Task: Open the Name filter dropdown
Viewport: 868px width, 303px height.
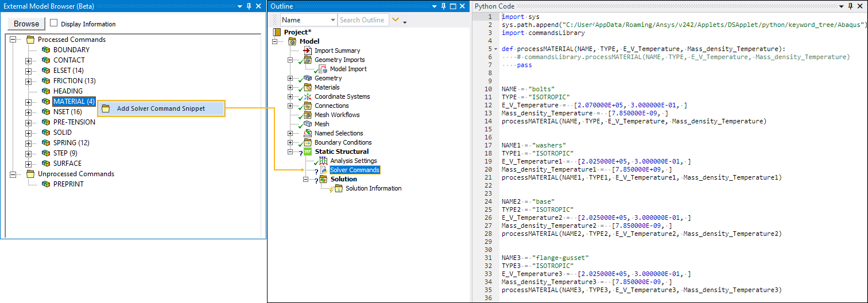Action: (x=332, y=20)
